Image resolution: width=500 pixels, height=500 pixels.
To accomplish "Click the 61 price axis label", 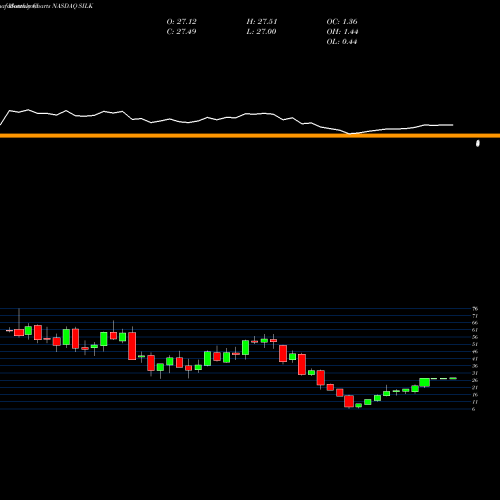I will pos(475,330).
